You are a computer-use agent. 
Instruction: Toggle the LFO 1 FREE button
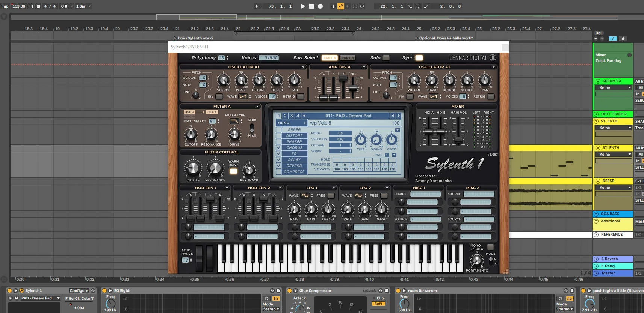point(331,196)
